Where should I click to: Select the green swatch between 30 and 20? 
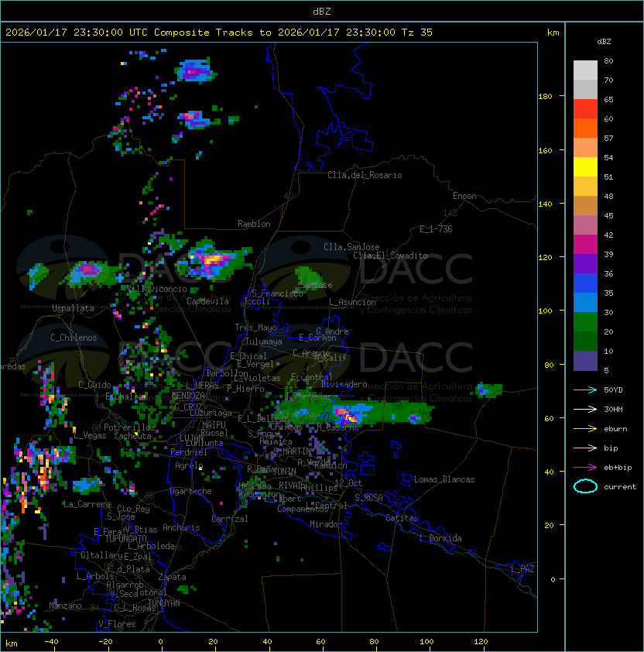[585, 322]
